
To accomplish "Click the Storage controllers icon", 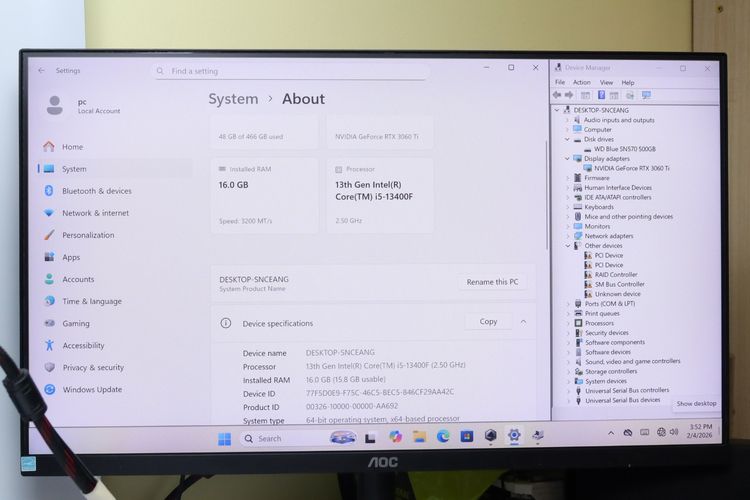I will click(x=578, y=371).
